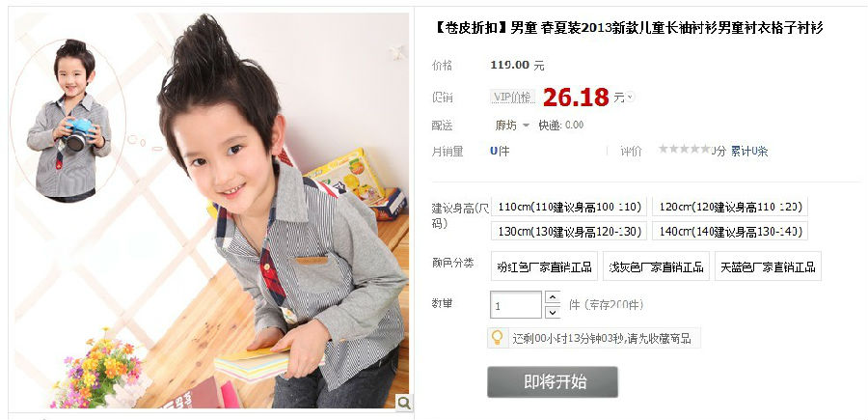Image resolution: width=868 pixels, height=420 pixels.
Task: Choose size 140cm option
Action: click(730, 231)
